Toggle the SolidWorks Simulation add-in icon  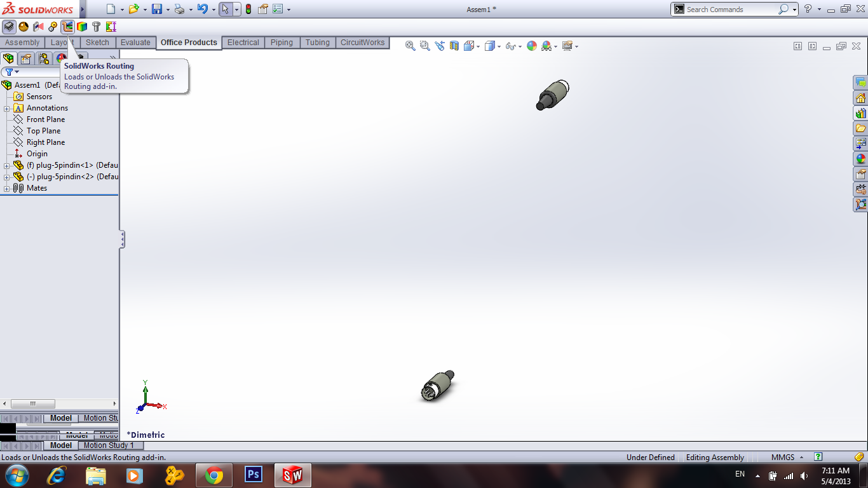(x=82, y=27)
